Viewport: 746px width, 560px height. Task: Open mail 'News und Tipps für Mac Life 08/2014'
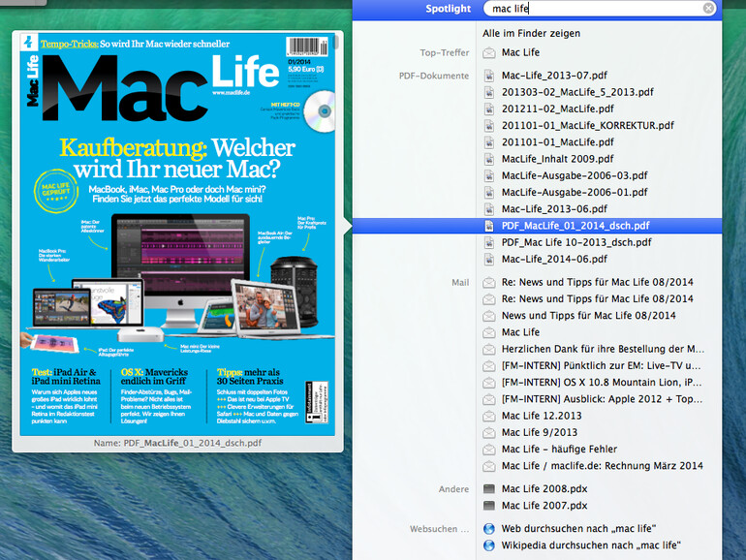tap(588, 316)
